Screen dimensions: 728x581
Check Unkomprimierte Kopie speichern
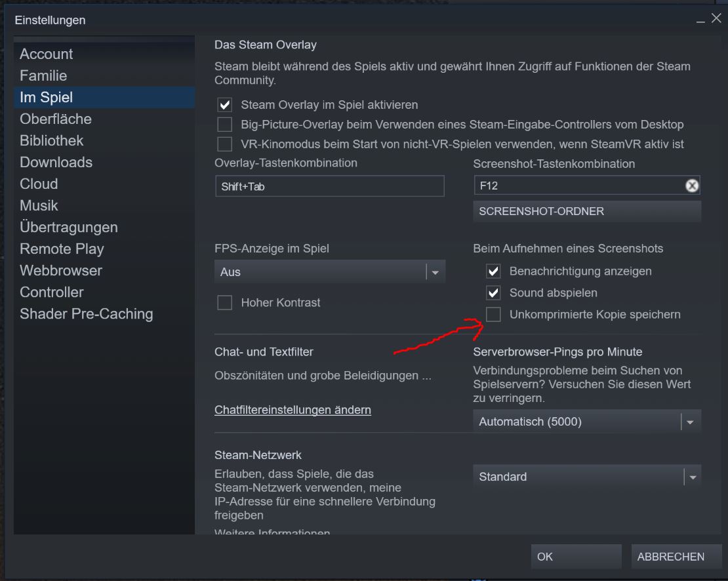click(x=493, y=315)
